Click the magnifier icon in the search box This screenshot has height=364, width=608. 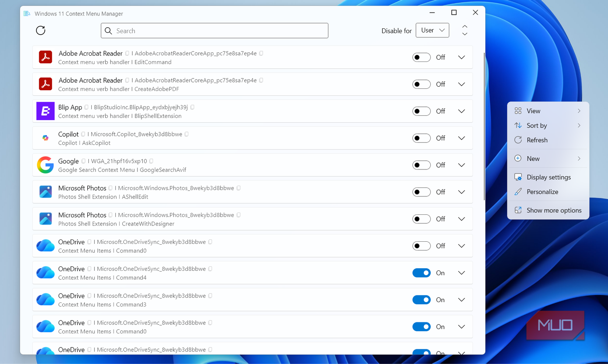108,31
